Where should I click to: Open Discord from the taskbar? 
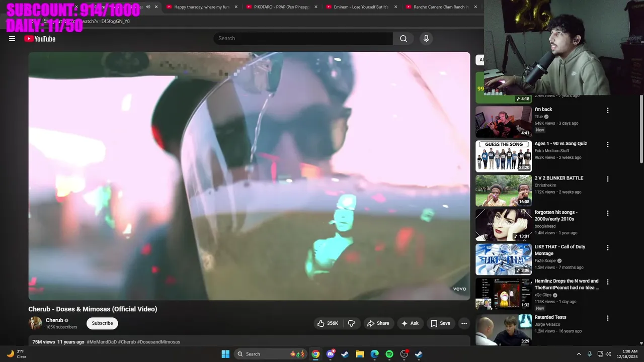point(330,354)
